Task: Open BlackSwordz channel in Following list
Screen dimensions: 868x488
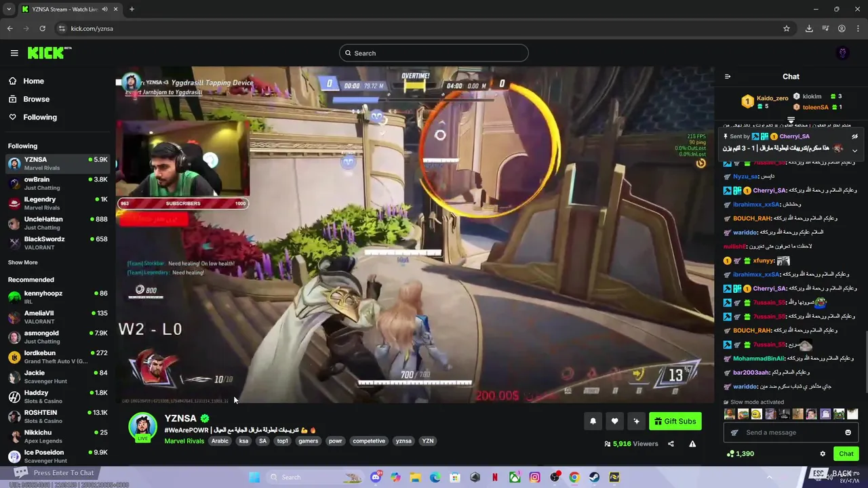Action: (57, 243)
